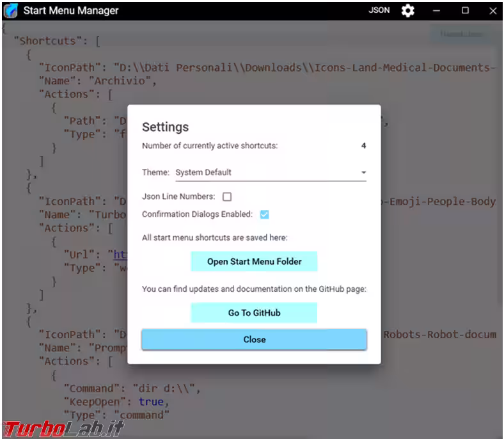Click the active shortcuts count 4
This screenshot has height=439, width=504.
pyautogui.click(x=363, y=146)
